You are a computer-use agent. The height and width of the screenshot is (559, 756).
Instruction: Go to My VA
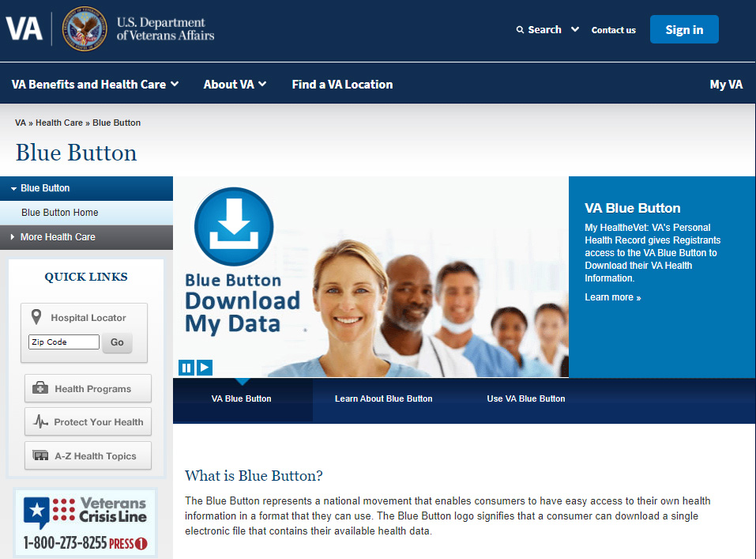(726, 85)
